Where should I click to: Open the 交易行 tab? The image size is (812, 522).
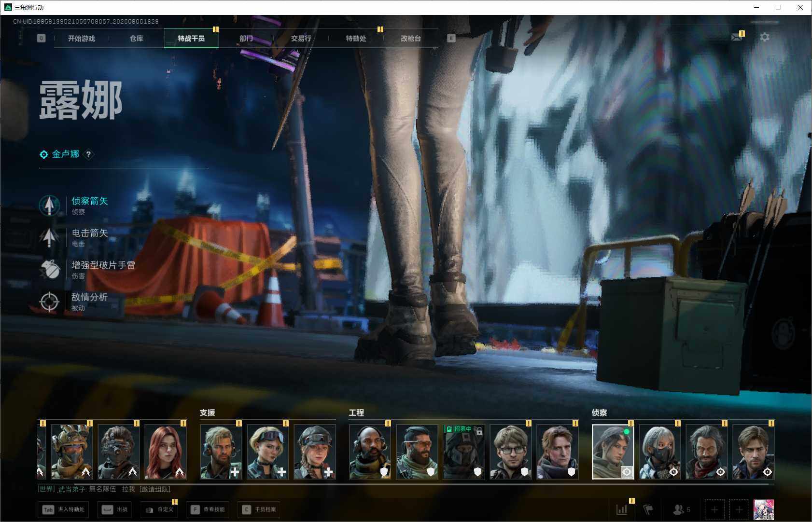coord(301,38)
